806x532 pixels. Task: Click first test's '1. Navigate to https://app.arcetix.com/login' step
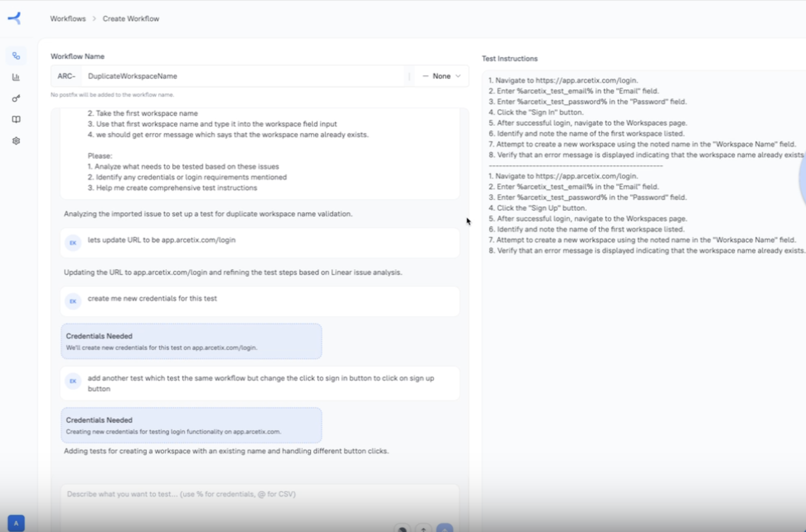(563, 81)
